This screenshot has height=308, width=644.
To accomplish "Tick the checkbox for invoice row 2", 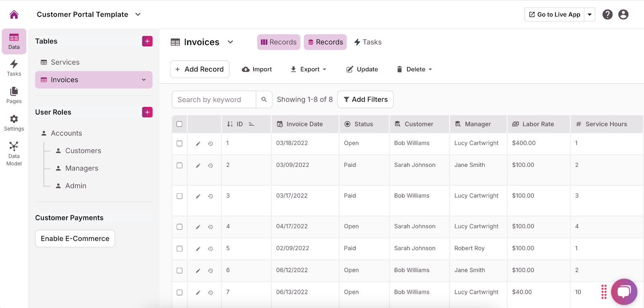I will 180,165.
